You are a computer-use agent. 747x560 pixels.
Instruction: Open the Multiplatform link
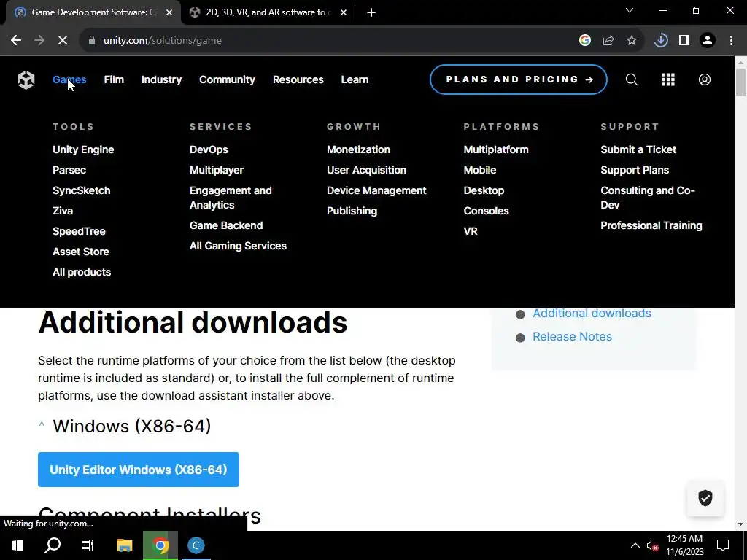(496, 149)
